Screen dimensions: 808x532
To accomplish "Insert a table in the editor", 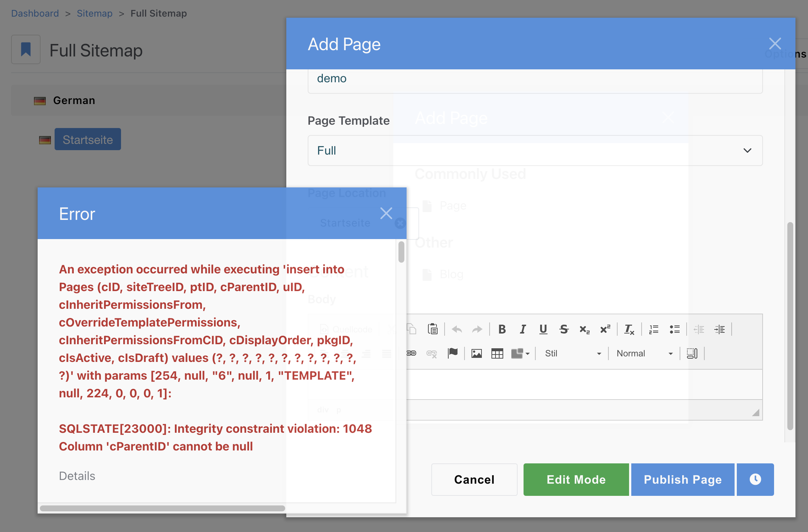I will pyautogui.click(x=497, y=353).
